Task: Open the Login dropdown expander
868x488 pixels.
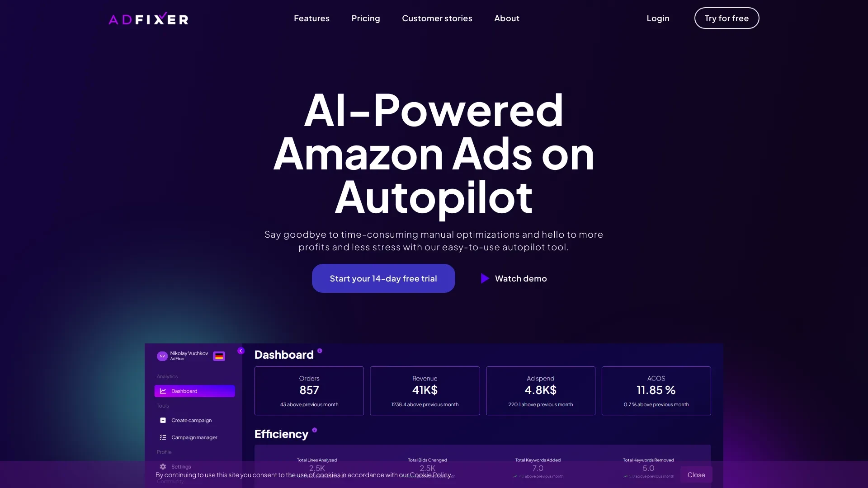Action: 658,18
